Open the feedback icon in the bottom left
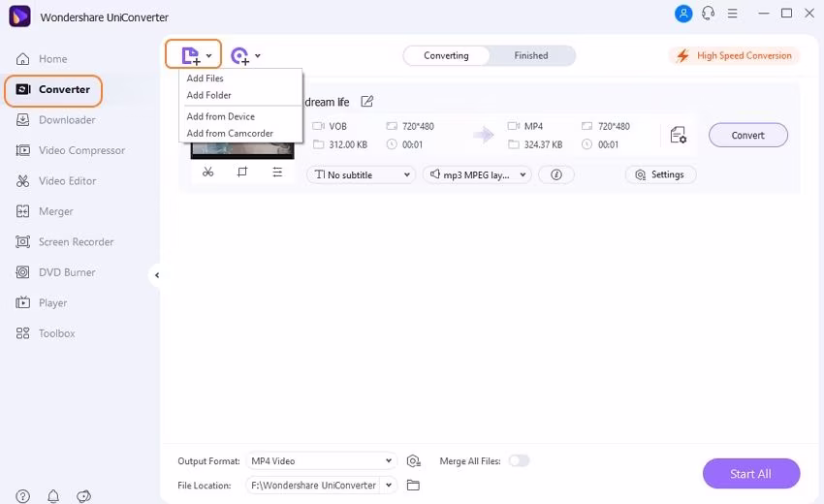Image resolution: width=824 pixels, height=504 pixels. (x=83, y=496)
